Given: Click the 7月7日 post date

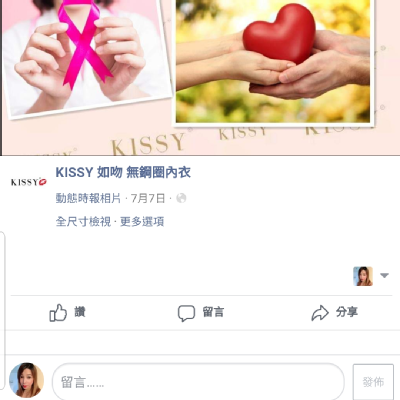Looking at the screenshot, I should 148,198.
